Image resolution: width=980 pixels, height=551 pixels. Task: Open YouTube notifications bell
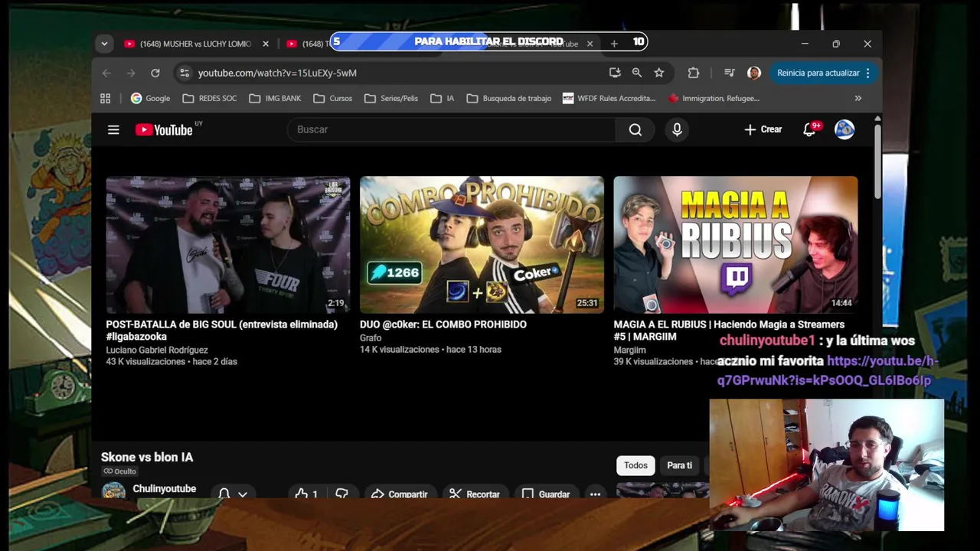pos(809,129)
